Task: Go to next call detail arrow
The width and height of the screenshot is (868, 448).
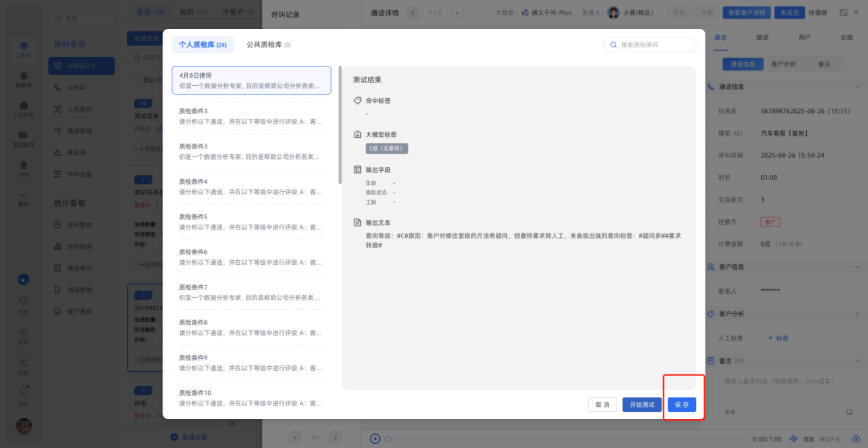Action: point(457,13)
